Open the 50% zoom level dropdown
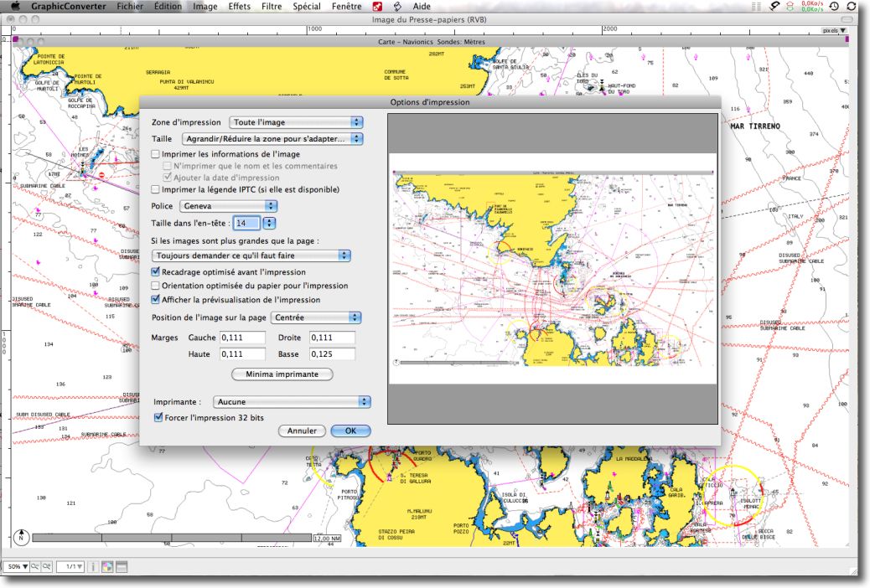Screen dimensions: 870x588 coord(18,566)
